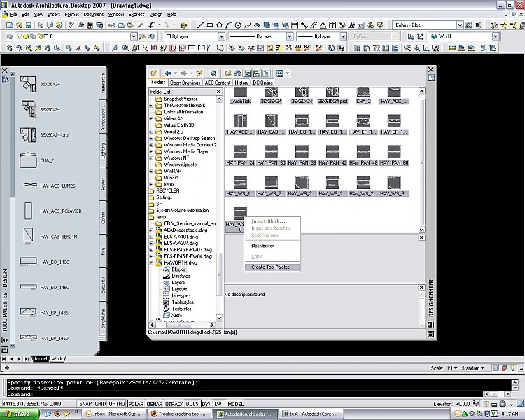Expand the VideoLAN folder node
The height and width of the screenshot is (420, 525).
coord(151,118)
